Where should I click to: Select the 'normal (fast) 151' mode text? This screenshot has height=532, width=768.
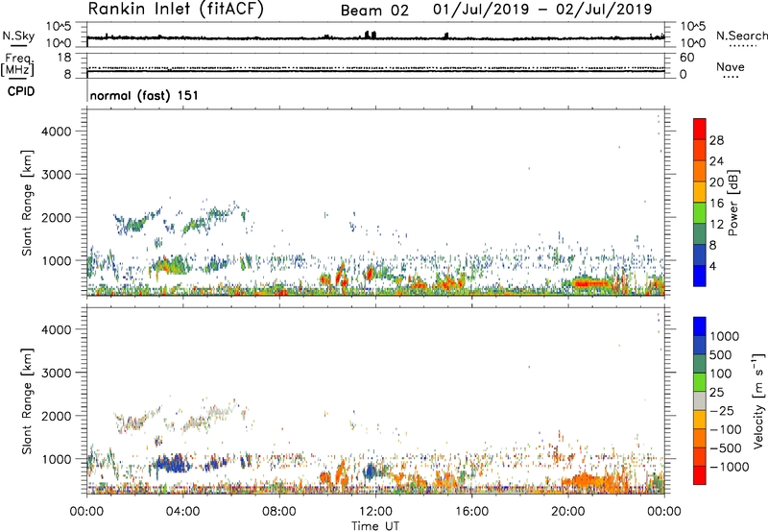(145, 95)
